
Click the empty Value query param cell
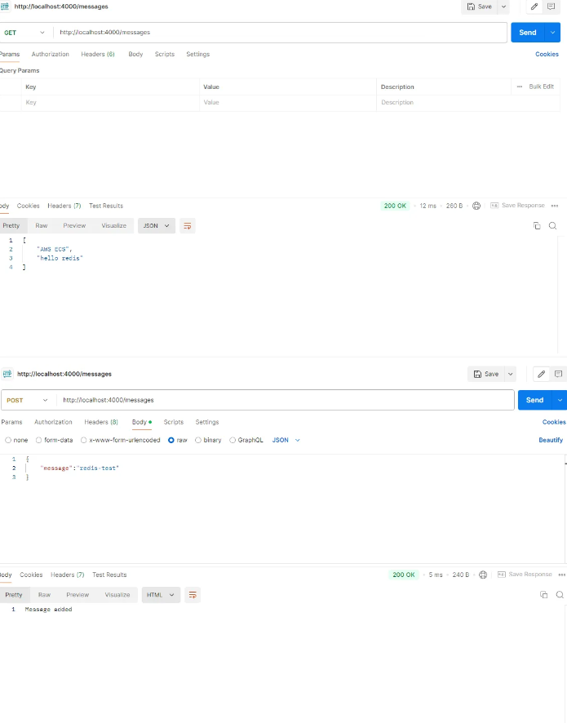[x=288, y=103]
